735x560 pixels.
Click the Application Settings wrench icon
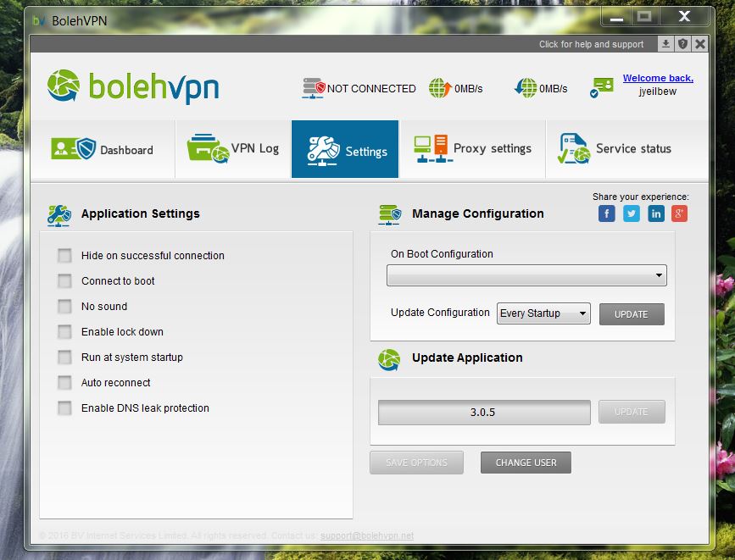[x=59, y=215]
